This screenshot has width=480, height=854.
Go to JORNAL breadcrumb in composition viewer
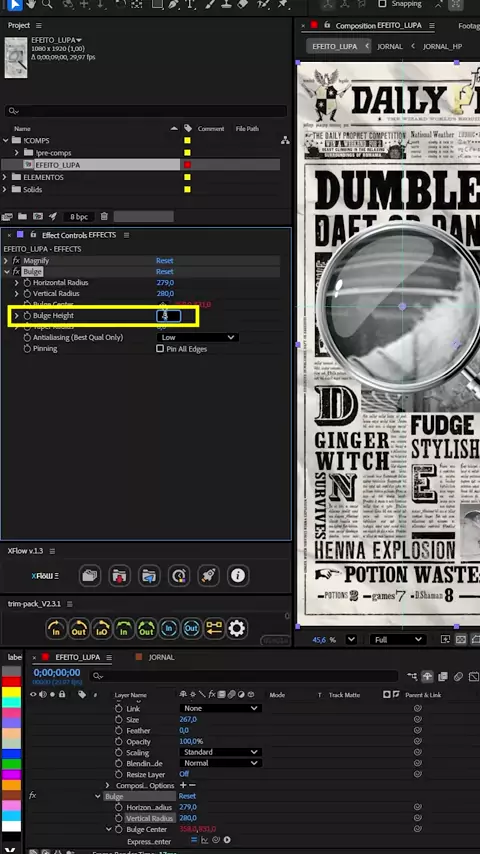click(390, 46)
